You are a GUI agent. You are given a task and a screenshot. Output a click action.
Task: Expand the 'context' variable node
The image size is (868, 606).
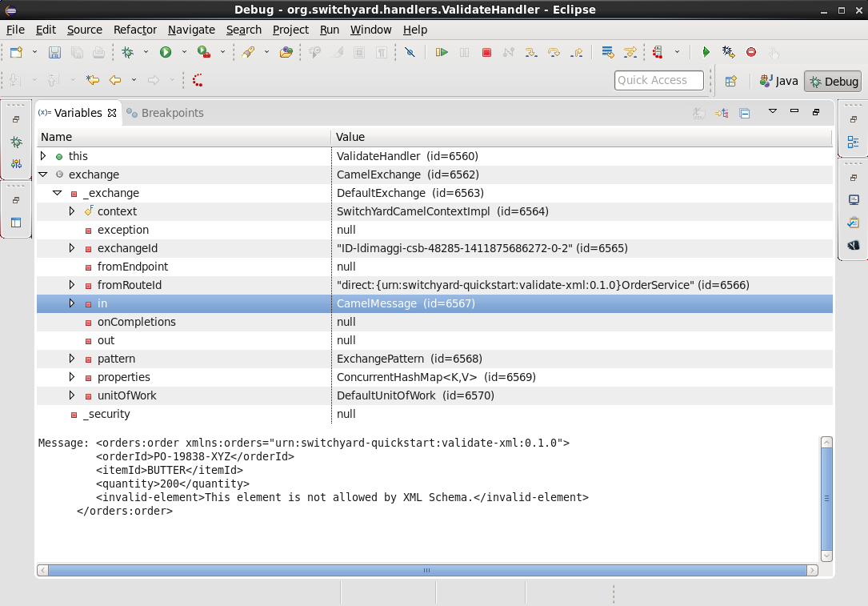click(x=72, y=211)
